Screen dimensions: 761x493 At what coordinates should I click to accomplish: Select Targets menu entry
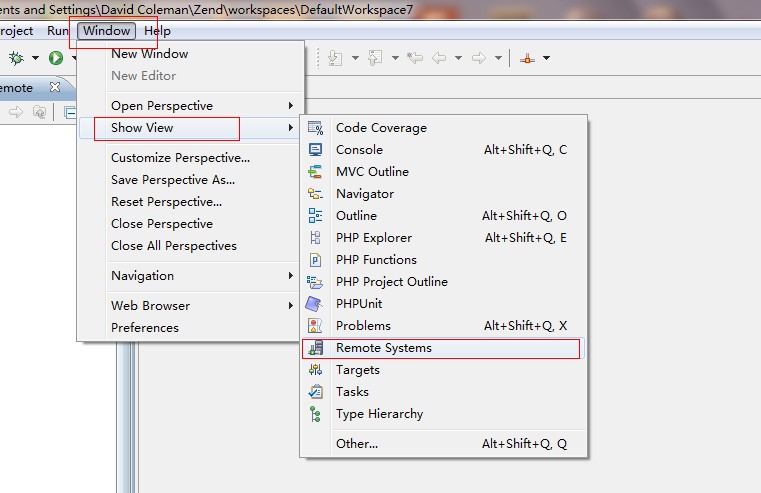(443, 370)
